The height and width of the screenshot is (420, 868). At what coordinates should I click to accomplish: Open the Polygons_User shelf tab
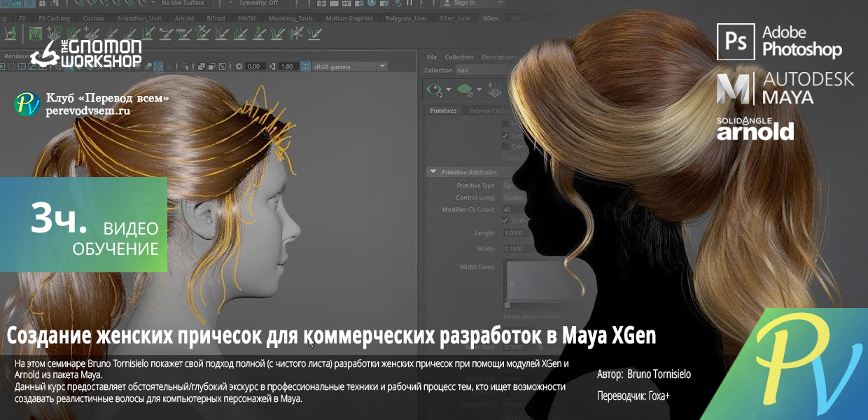click(406, 18)
